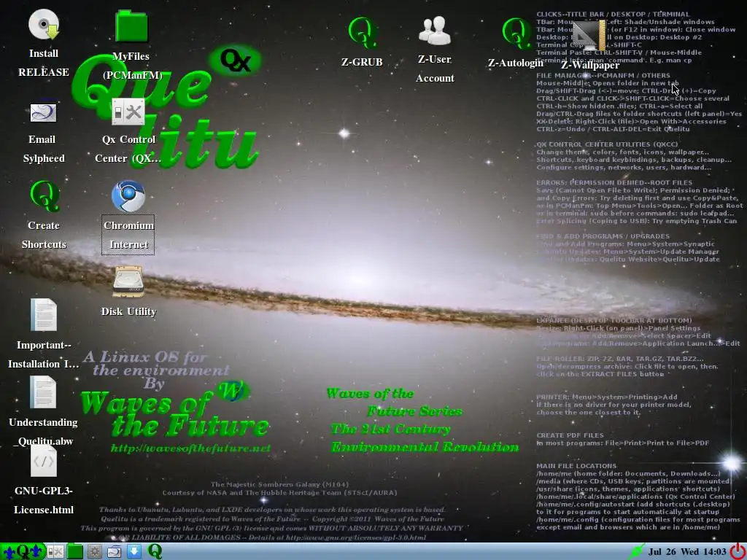Open the Z-User Account desktop icon

(435, 31)
